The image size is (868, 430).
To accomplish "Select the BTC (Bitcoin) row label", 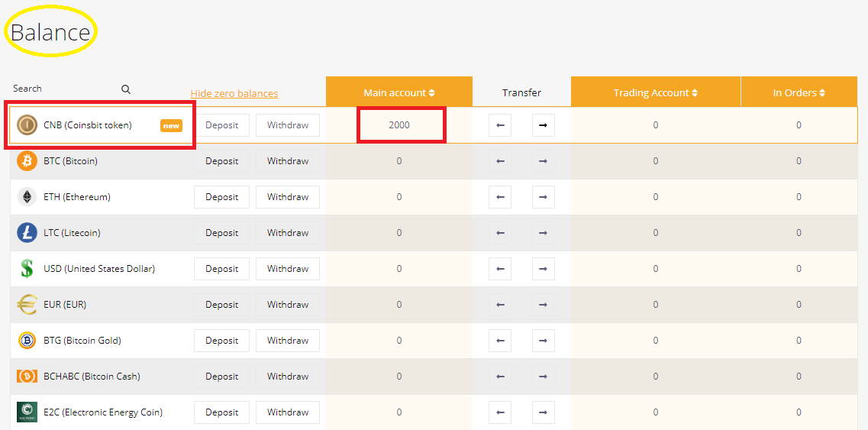I will coord(70,161).
